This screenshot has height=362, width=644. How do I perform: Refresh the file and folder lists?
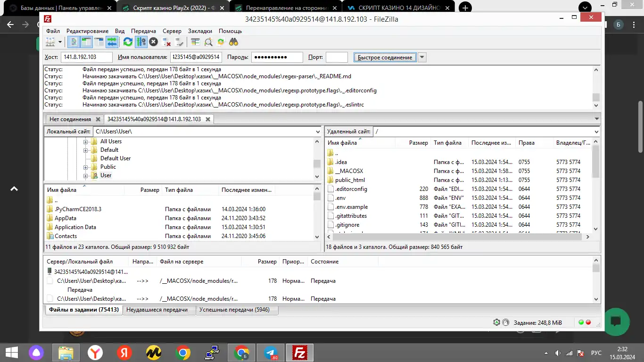(x=128, y=42)
